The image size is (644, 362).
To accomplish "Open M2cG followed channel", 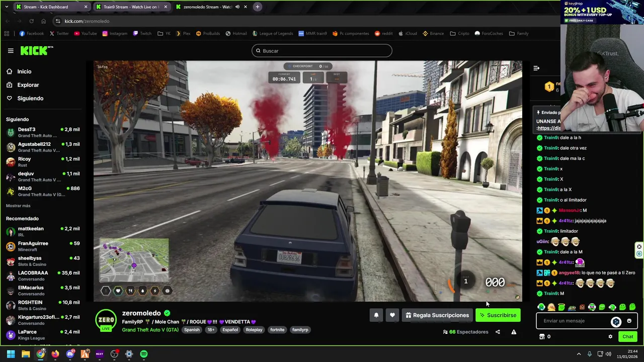I will click(43, 191).
